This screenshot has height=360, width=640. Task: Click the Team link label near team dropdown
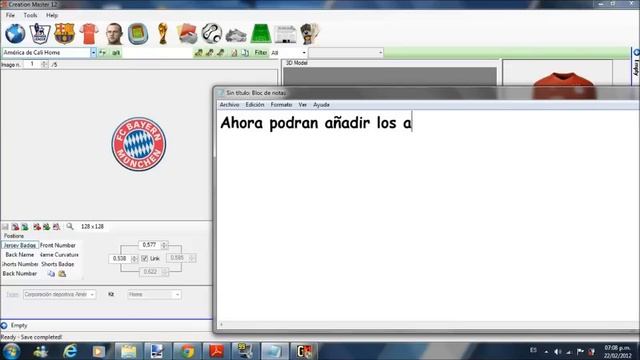12,294
